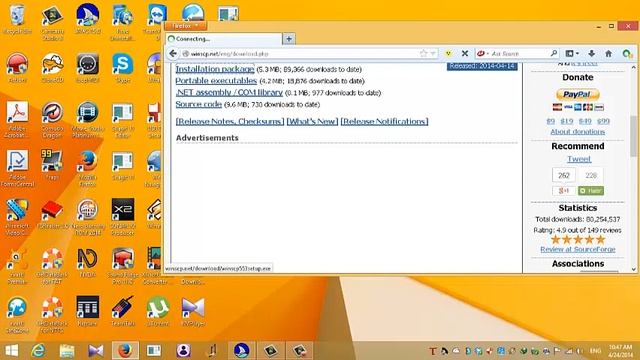Click the Google +1 button
The height and width of the screenshot is (360, 640).
pos(564,191)
